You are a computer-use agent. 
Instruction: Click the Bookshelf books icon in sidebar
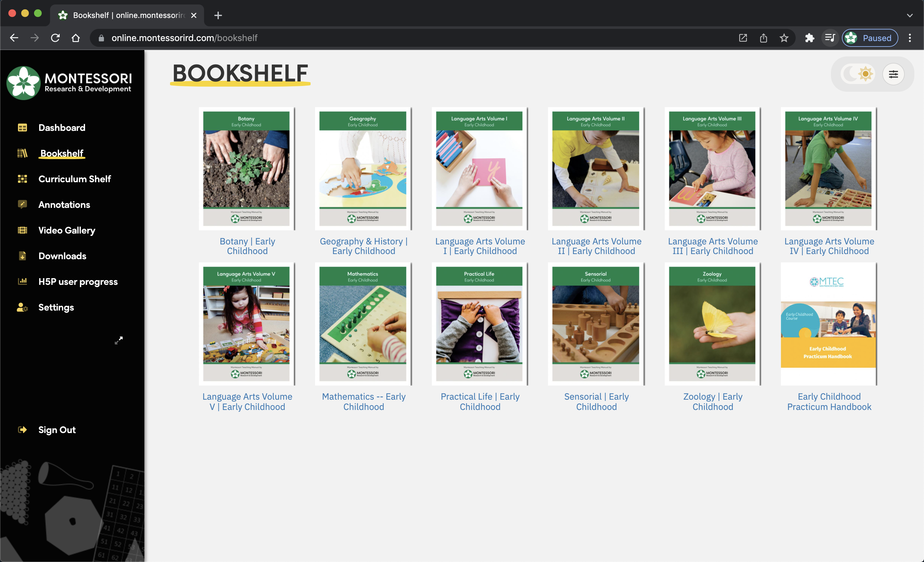(x=22, y=153)
